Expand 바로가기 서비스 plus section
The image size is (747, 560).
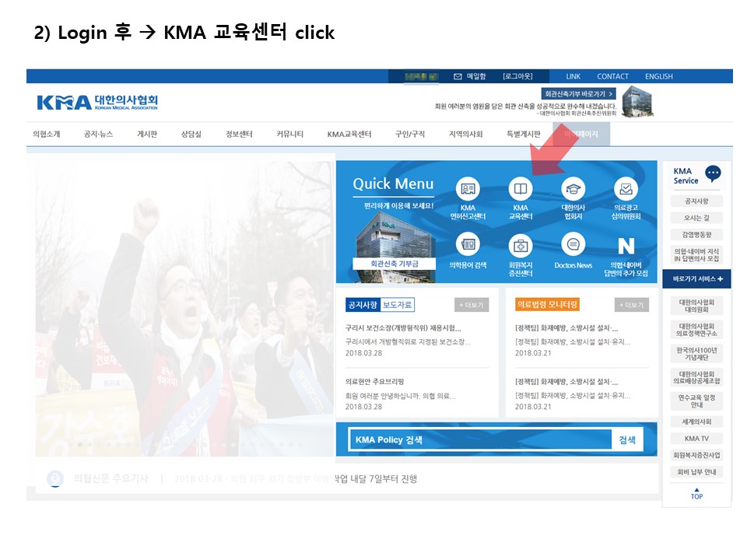[x=697, y=278]
